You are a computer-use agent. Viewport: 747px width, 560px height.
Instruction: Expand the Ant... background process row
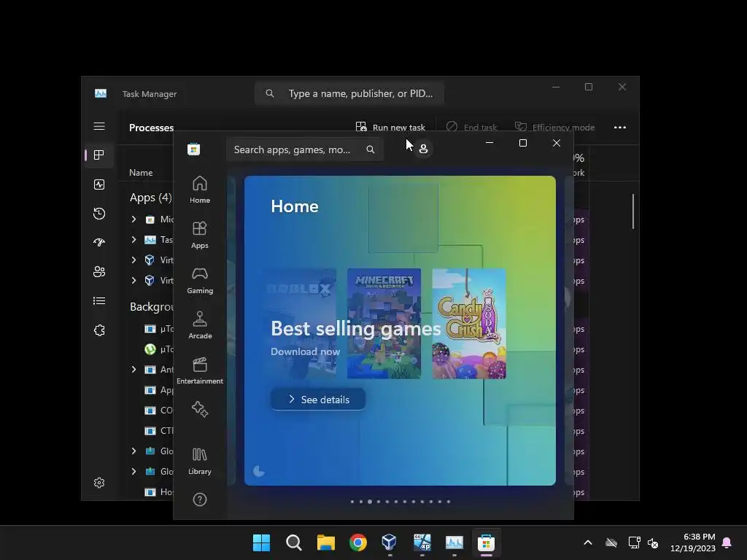click(x=134, y=370)
